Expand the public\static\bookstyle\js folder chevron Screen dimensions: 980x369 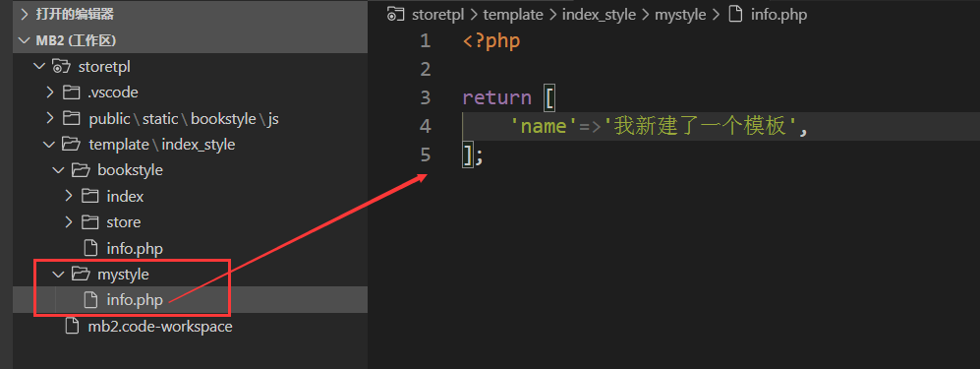click(50, 118)
